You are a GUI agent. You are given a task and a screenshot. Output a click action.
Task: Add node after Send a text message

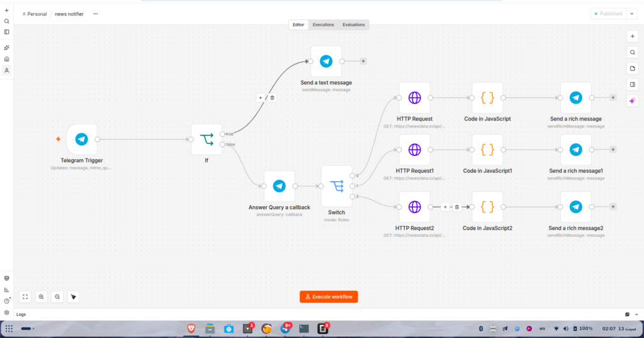click(363, 61)
